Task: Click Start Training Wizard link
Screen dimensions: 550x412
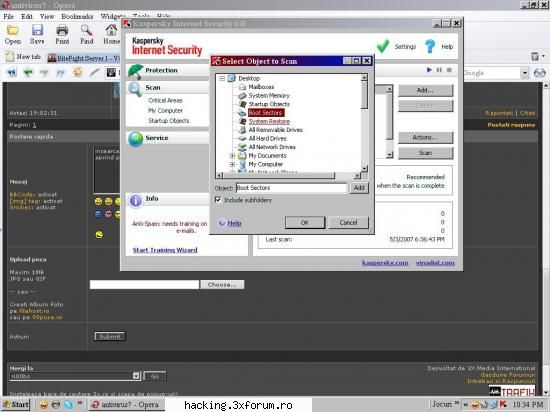Action: point(165,250)
